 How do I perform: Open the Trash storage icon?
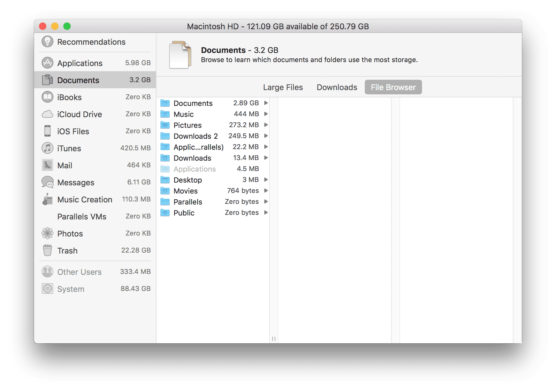tap(47, 250)
